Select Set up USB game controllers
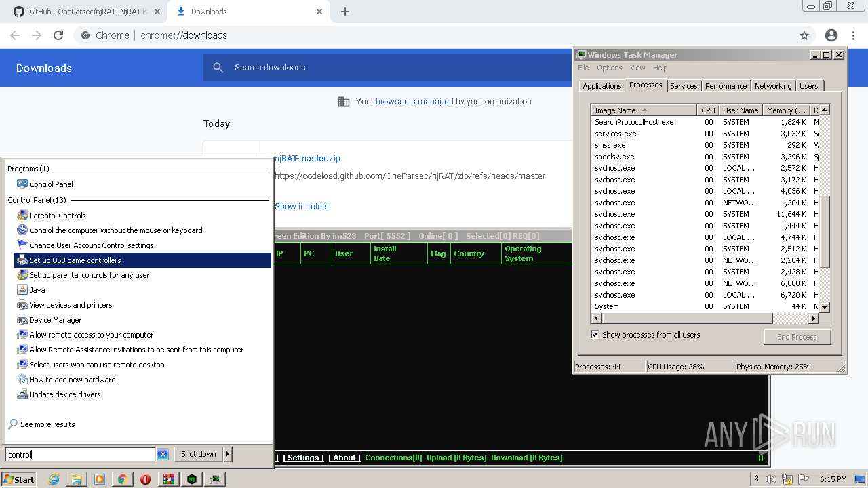This screenshot has width=868, height=488. point(142,260)
